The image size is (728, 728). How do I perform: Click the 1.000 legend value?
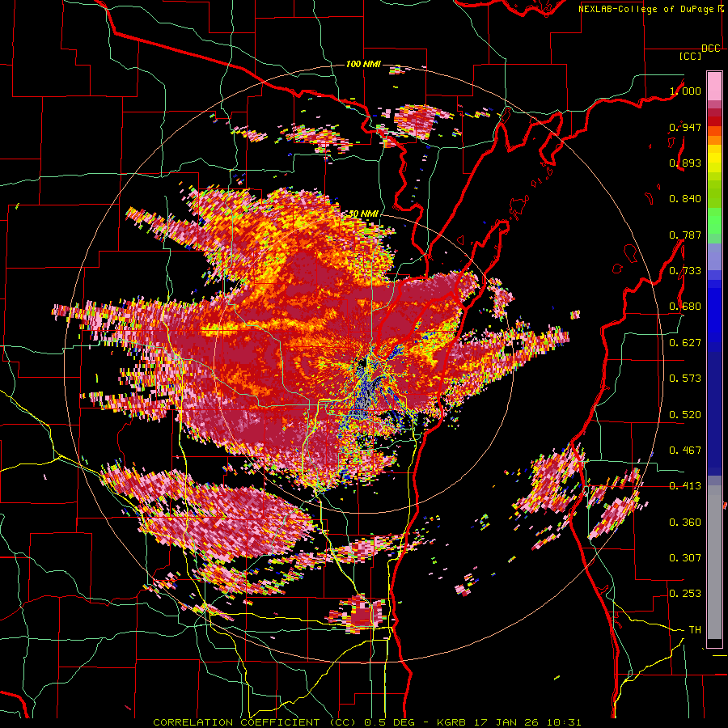[x=685, y=91]
